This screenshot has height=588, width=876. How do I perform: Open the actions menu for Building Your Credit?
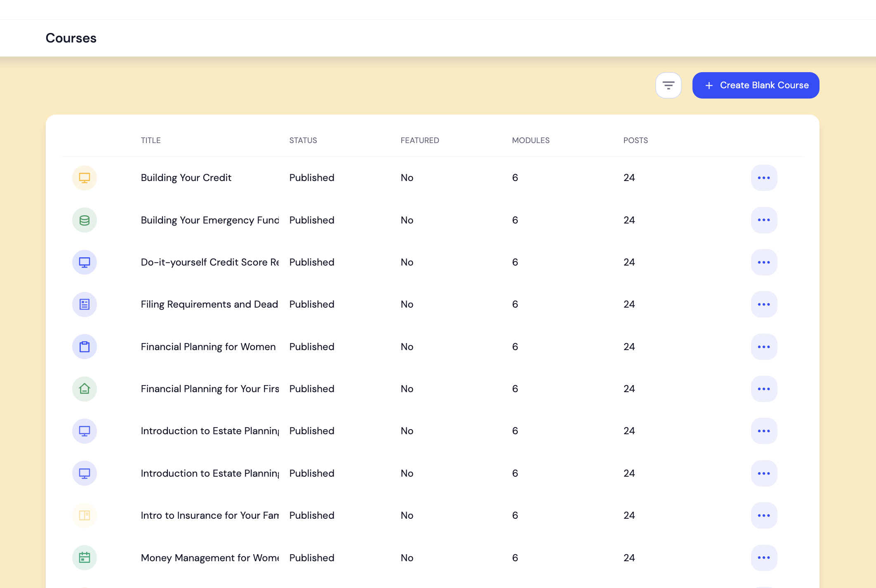pyautogui.click(x=764, y=178)
